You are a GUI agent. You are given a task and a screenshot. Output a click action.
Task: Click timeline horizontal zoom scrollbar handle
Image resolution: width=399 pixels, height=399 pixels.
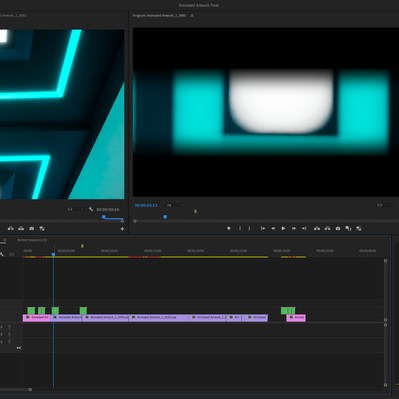point(30,389)
